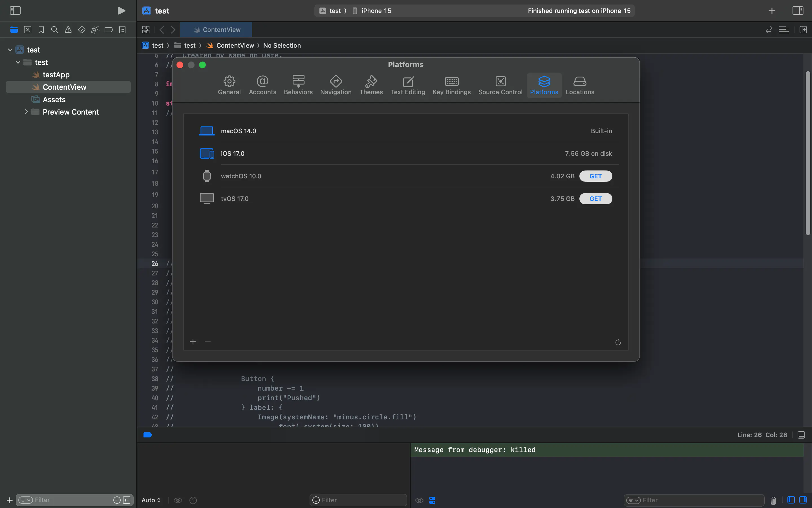Select ContentView in the file navigator
Viewport: 812px width, 508px height.
click(x=68, y=87)
